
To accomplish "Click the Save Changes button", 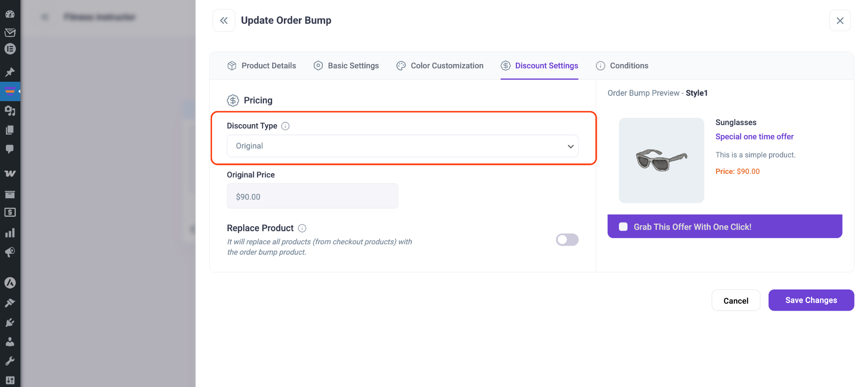I will pos(811,300).
